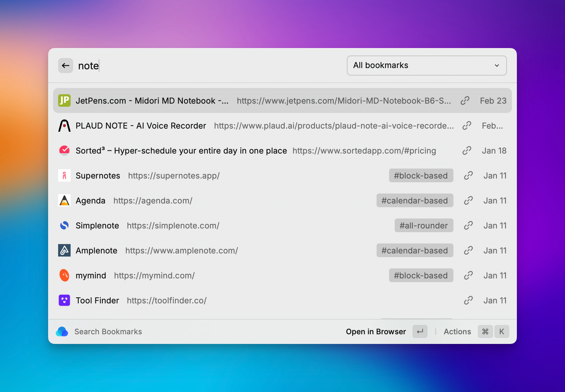Click the https://supernotes.app/ URL
Viewport: 565px width, 392px height.
pos(174,175)
